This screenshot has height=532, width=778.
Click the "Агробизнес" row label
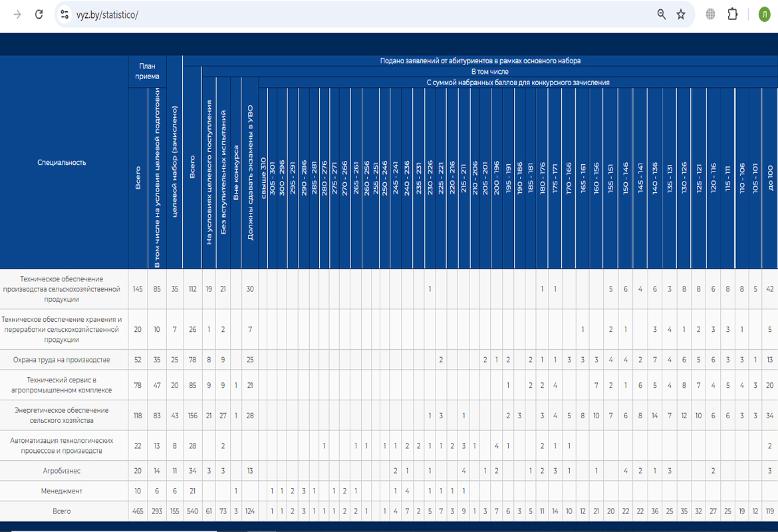pos(62,471)
